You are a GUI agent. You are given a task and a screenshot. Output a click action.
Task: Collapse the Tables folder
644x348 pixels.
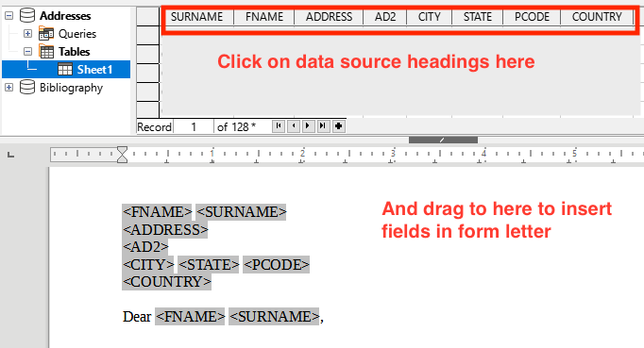coord(28,51)
